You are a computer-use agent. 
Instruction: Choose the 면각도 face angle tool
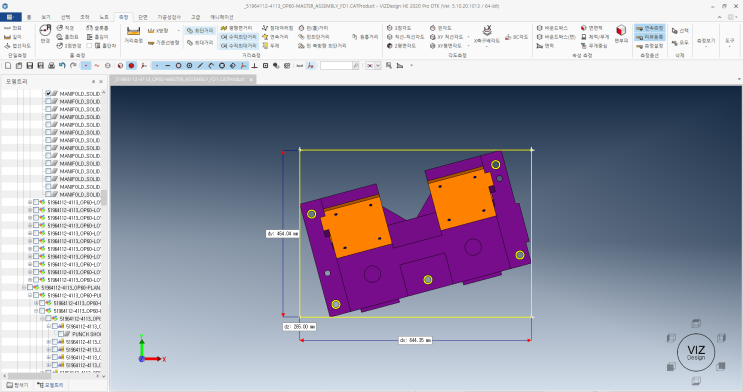(x=441, y=28)
